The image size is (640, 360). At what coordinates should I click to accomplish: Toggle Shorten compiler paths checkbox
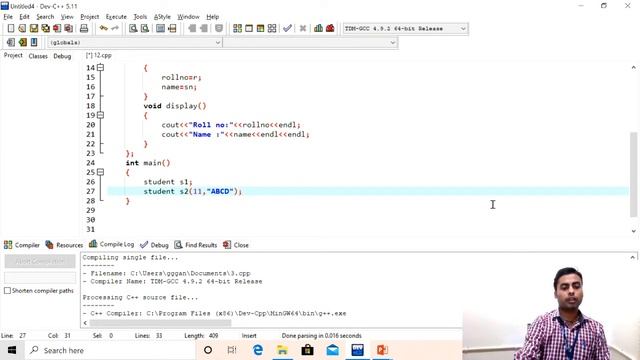tap(7, 291)
